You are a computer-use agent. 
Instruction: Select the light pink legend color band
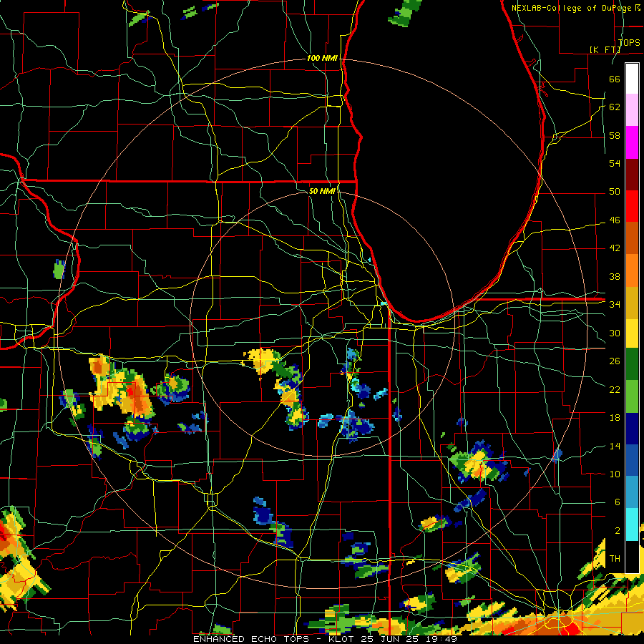click(x=632, y=110)
